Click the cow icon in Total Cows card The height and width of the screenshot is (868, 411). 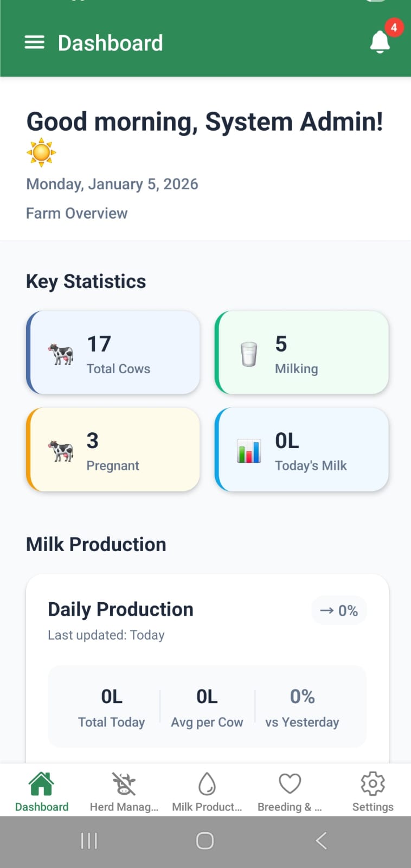pyautogui.click(x=60, y=354)
